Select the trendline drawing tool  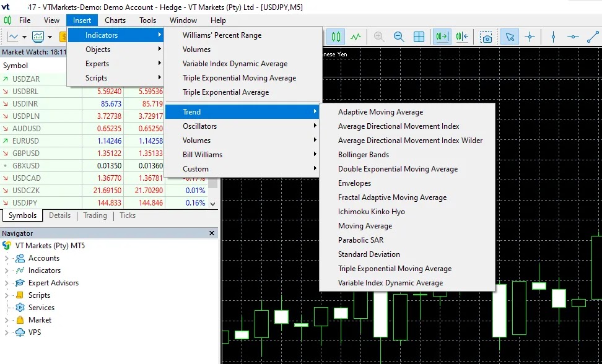(593, 37)
